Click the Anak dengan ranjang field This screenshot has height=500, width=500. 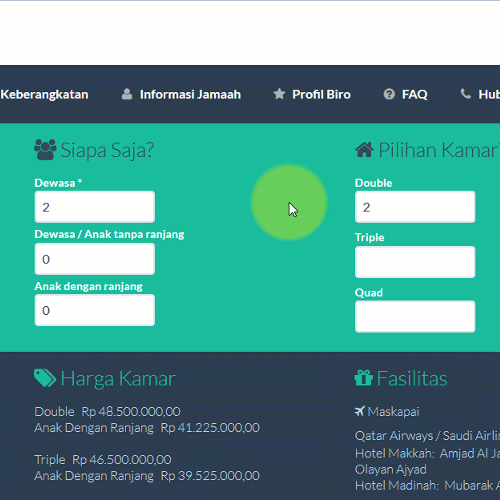[x=95, y=310]
